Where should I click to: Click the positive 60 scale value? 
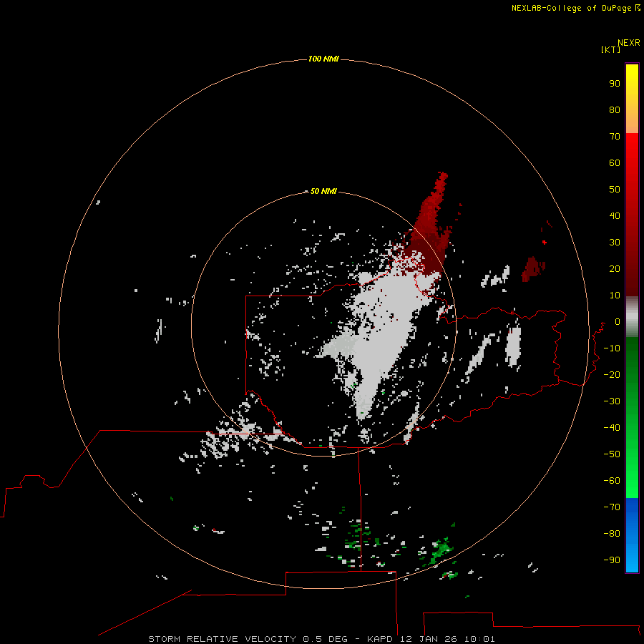[615, 162]
